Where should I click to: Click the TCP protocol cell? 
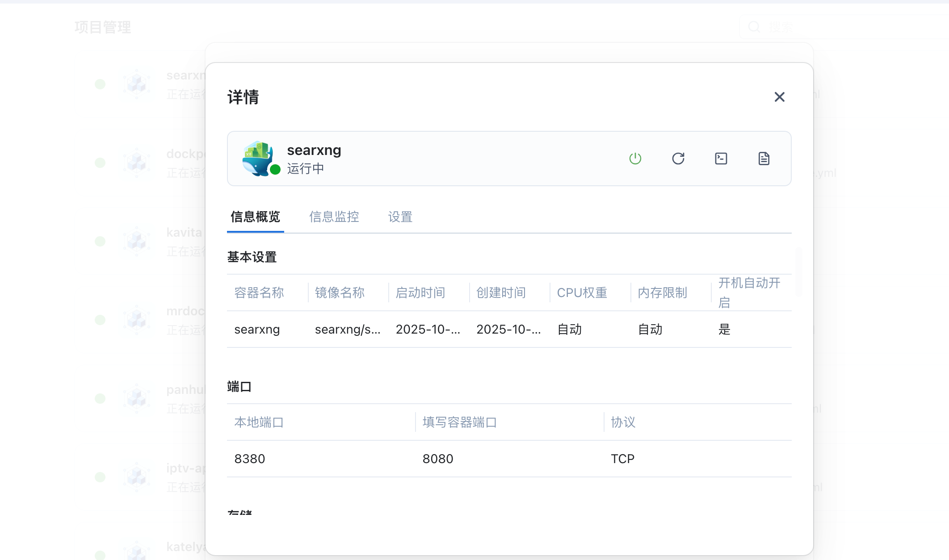(x=622, y=459)
